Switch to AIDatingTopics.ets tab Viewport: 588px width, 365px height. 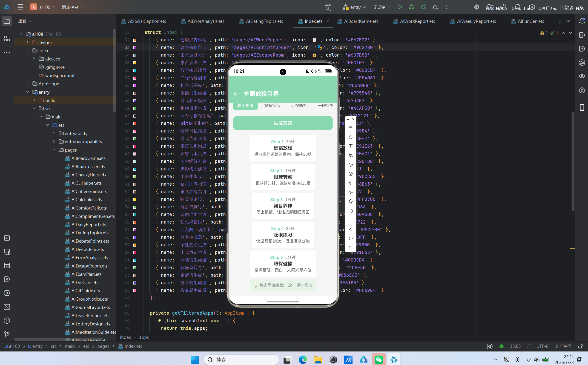click(261, 21)
